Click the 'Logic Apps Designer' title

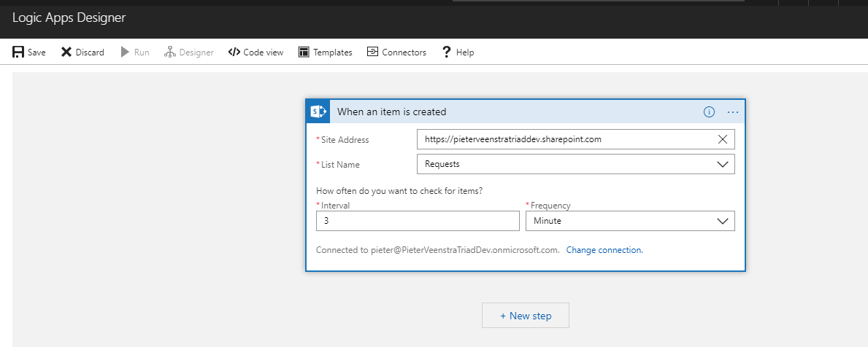[69, 17]
